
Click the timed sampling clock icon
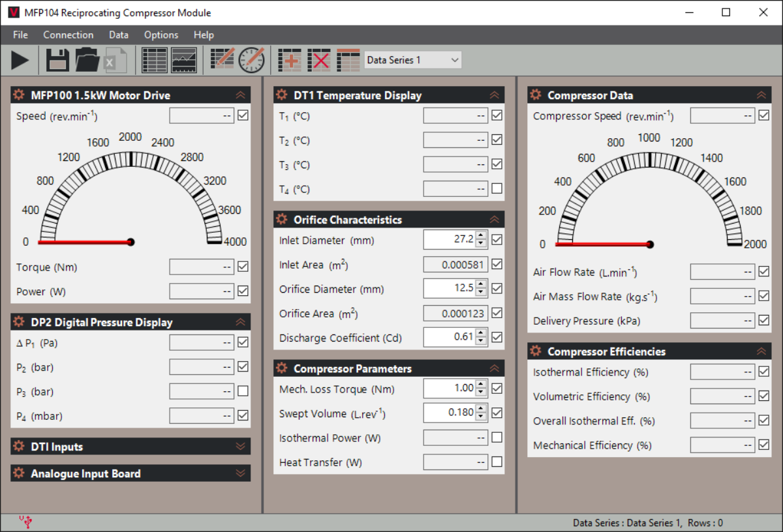[252, 60]
